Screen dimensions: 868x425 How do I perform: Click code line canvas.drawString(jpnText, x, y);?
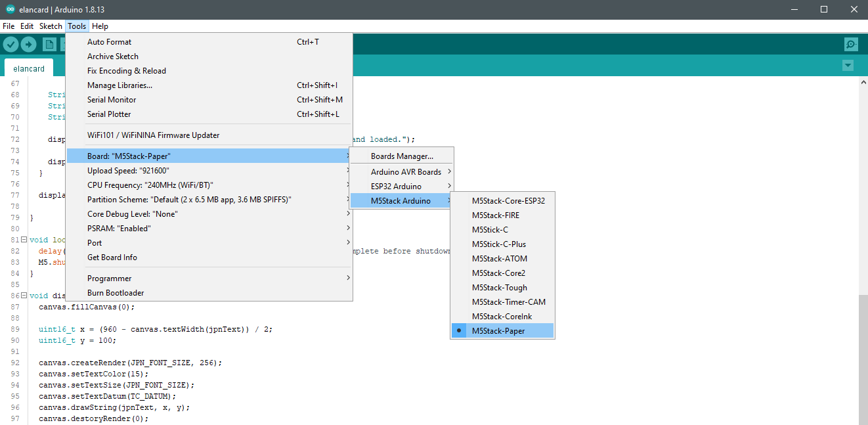point(114,407)
